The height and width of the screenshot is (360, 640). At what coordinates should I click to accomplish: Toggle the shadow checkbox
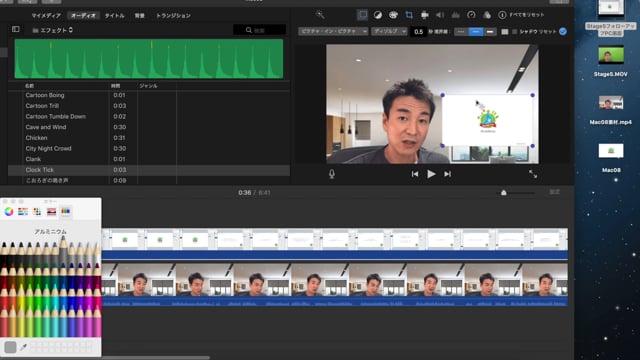[515, 31]
